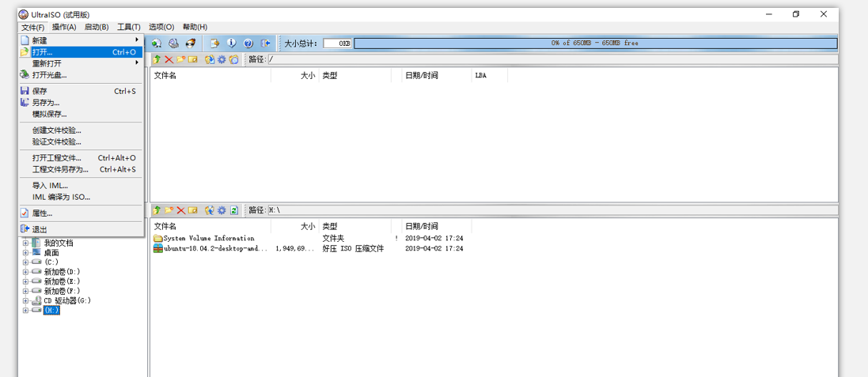The height and width of the screenshot is (377, 868).
Task: Expand the (M:) drive node
Action: pyautogui.click(x=25, y=310)
